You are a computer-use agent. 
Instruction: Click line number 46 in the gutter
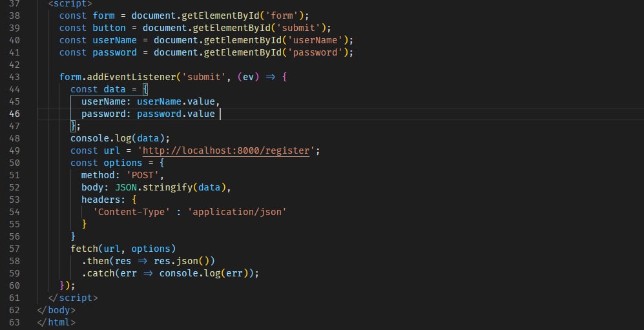point(14,114)
